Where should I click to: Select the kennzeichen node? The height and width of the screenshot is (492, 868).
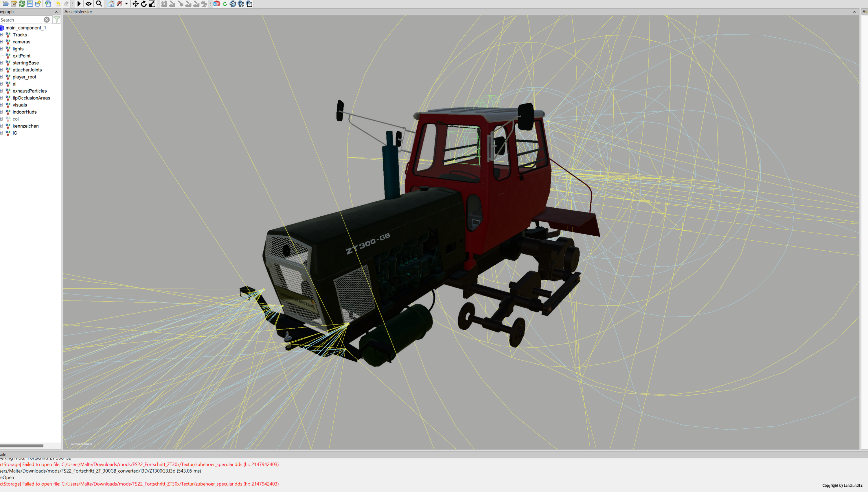25,126
